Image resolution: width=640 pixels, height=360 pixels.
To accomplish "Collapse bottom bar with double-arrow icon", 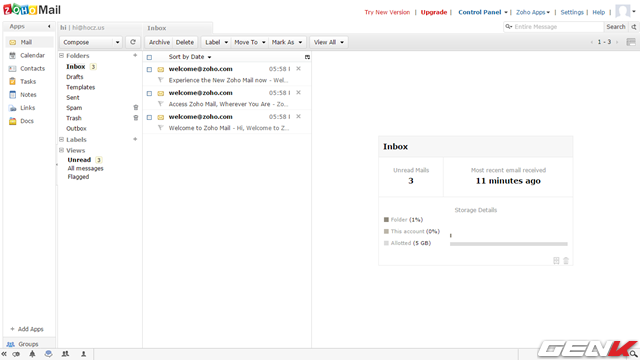I will coord(4,354).
